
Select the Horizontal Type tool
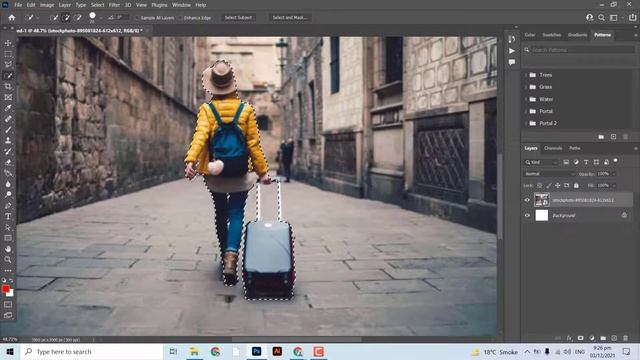click(x=8, y=216)
